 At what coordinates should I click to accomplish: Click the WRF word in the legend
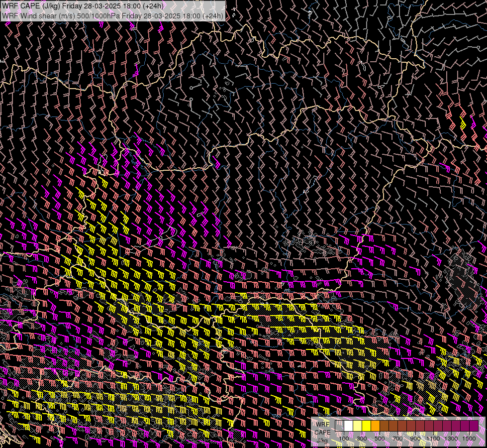click(323, 425)
